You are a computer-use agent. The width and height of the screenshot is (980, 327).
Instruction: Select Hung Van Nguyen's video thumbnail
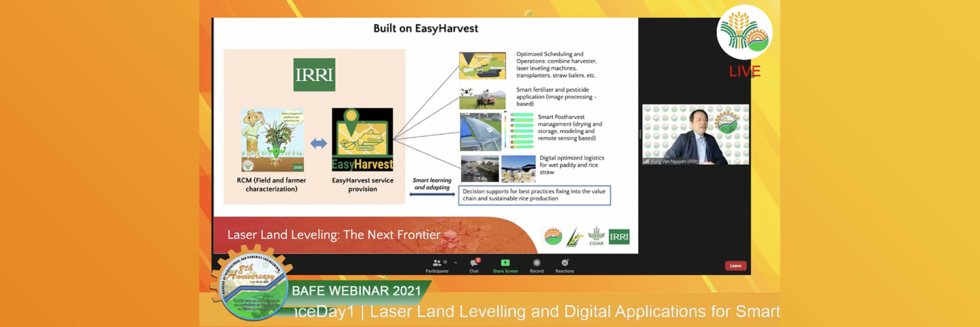point(696,134)
